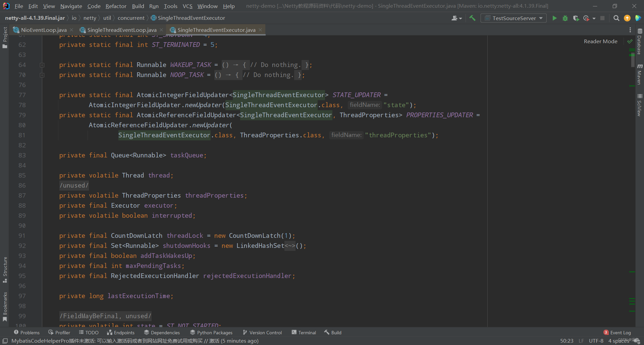This screenshot has width=644, height=345.
Task: Open the Endpoints tool window
Action: point(121,333)
